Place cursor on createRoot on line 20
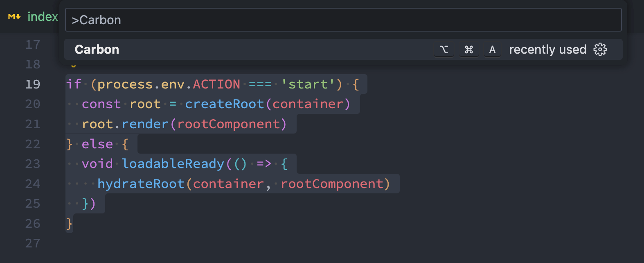 224,104
